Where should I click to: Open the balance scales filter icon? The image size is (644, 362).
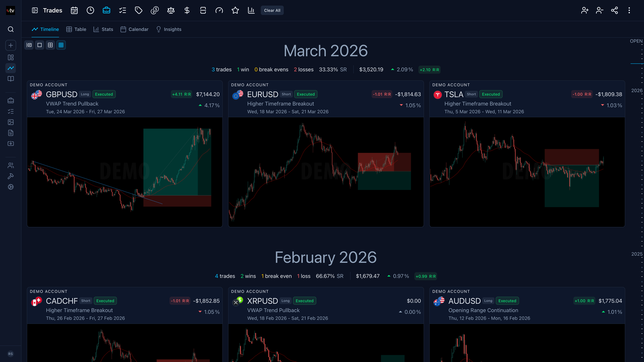[171, 10]
